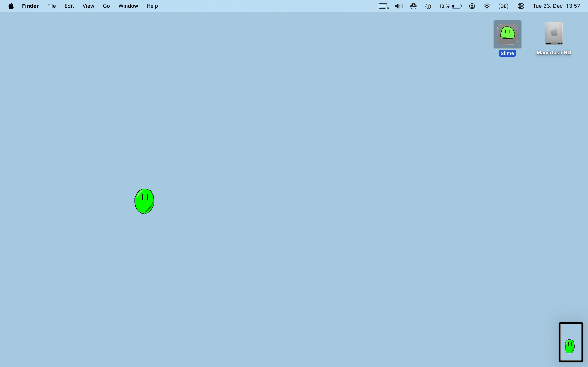Open the View menu

click(88, 6)
